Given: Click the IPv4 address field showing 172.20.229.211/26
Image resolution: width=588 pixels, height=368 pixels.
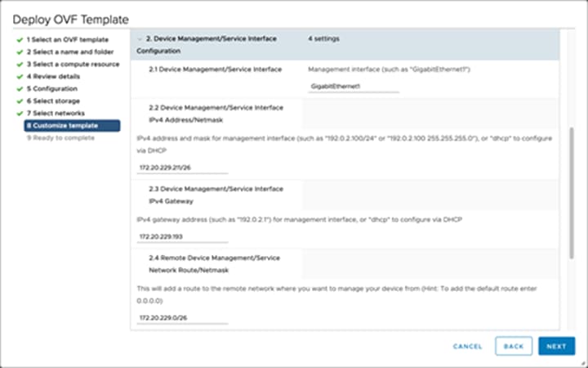Looking at the screenshot, I should point(183,168).
